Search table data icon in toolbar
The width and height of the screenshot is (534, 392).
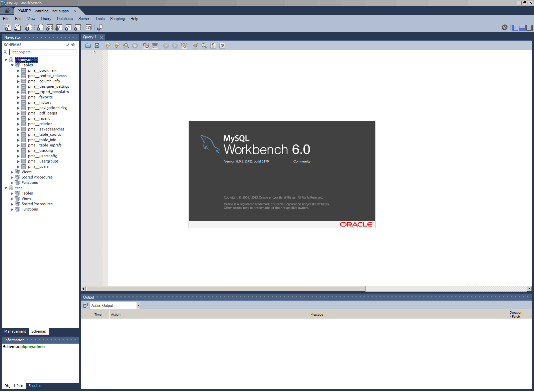point(89,27)
